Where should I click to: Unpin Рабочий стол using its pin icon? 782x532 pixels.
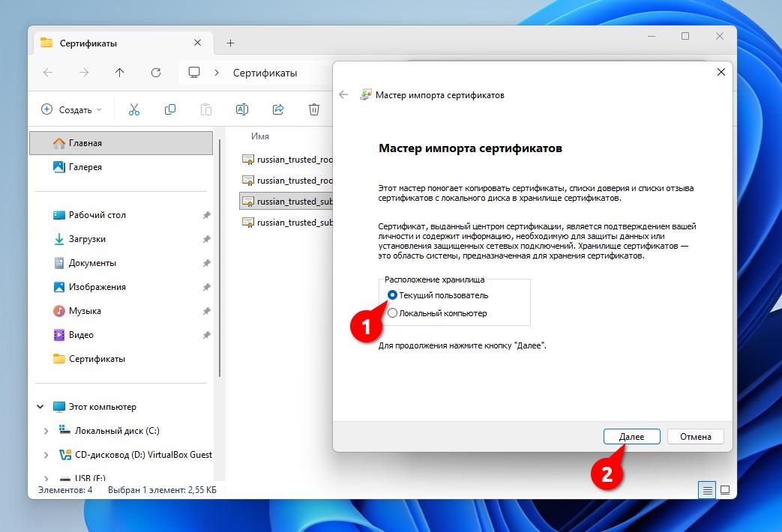tap(206, 215)
